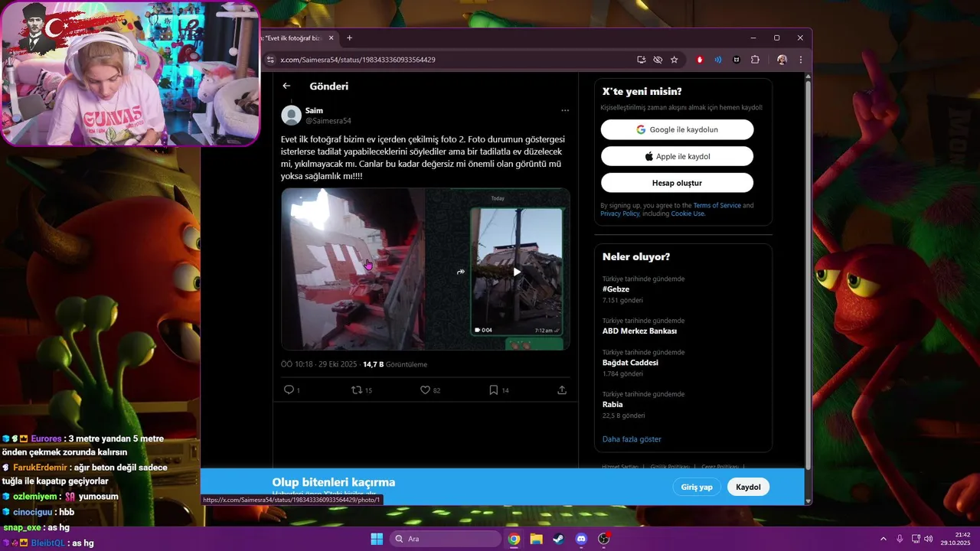Go back using the arrow beside Gönderi
This screenshot has width=980, height=551.
pos(286,86)
